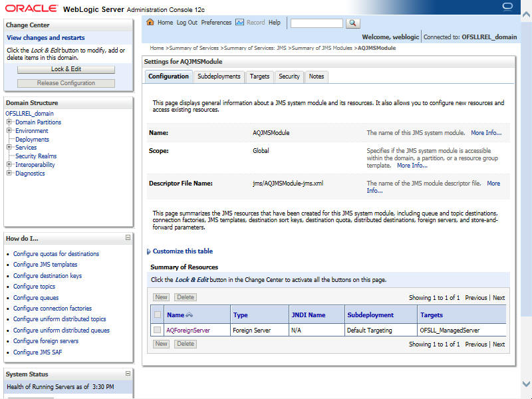The width and height of the screenshot is (532, 399).
Task: Click the top New button above table
Action: point(161,297)
